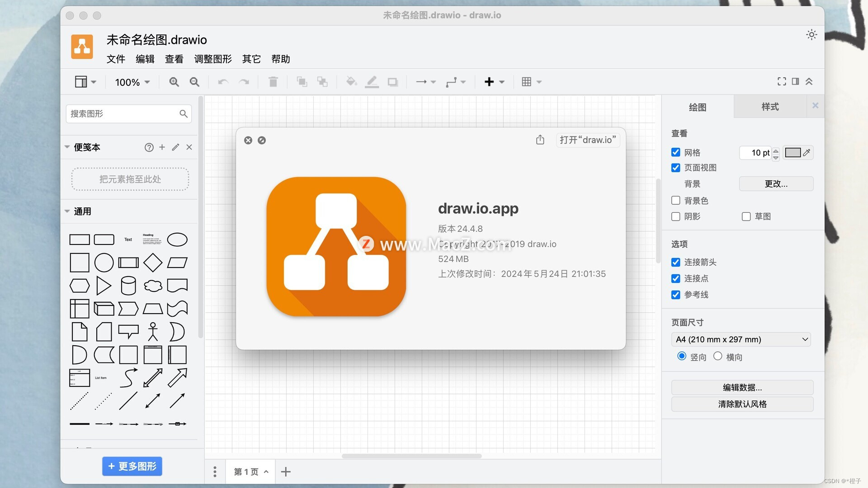Disable the 连接点 checkbox
This screenshot has width=868, height=488.
676,278
